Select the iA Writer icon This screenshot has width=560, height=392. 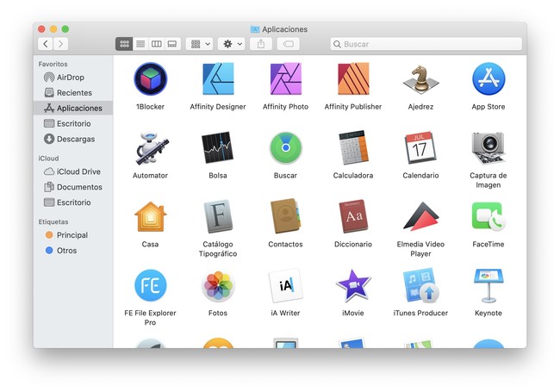[285, 286]
